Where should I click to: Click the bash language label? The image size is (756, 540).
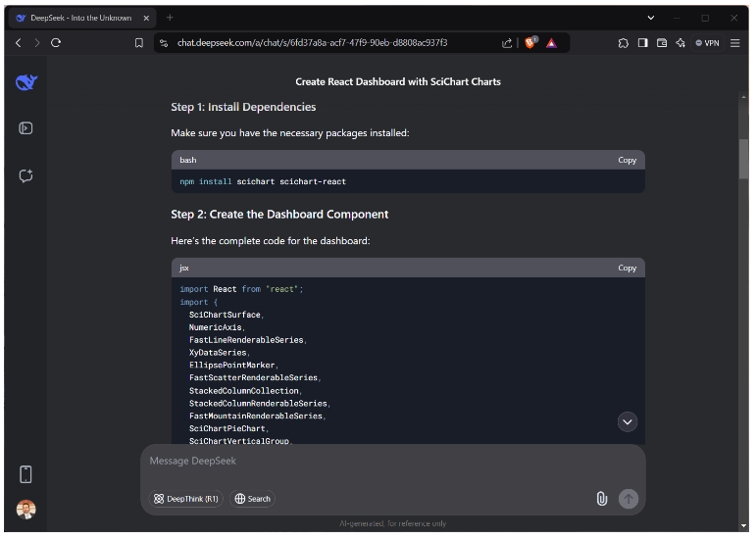188,160
